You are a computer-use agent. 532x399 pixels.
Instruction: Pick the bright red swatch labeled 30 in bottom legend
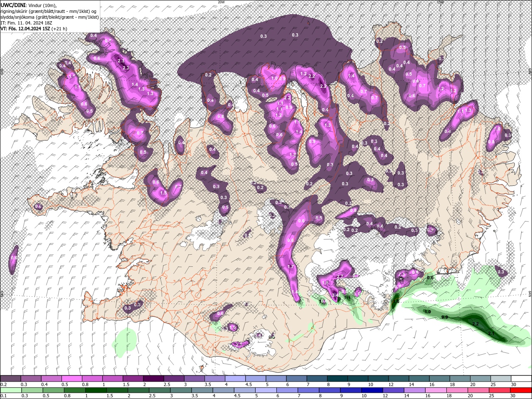coord(521,390)
